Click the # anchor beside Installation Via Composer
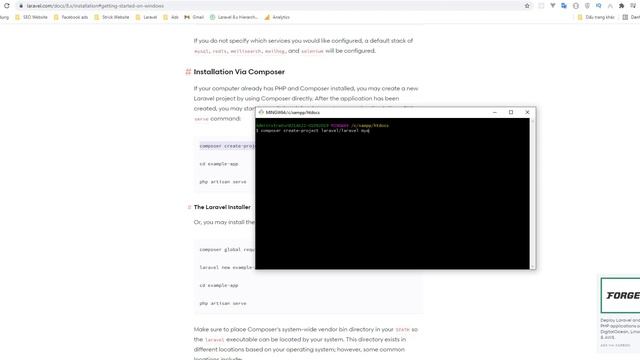Viewport: 640px width, 360px height. pos(188,72)
